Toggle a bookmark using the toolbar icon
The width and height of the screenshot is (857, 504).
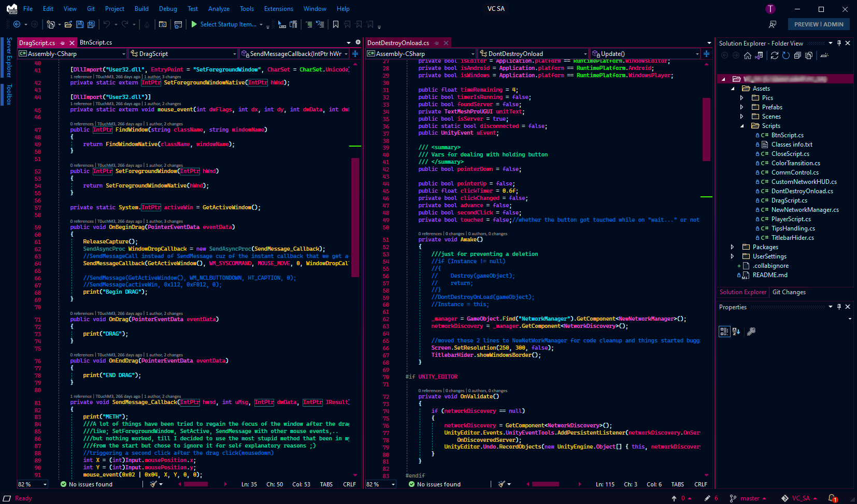click(x=335, y=24)
